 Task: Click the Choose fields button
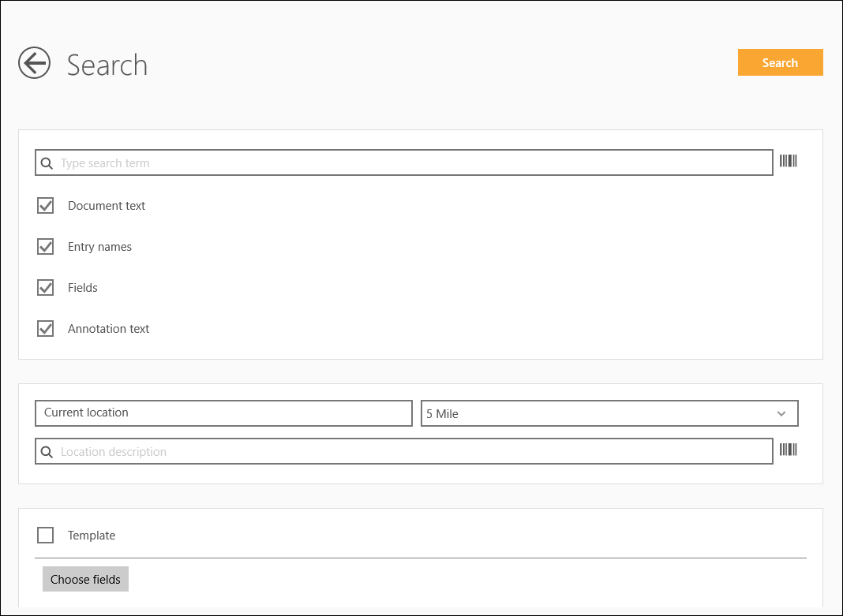coord(85,579)
